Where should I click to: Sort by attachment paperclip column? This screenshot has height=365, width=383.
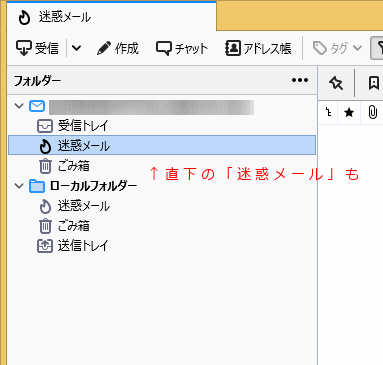[x=372, y=112]
